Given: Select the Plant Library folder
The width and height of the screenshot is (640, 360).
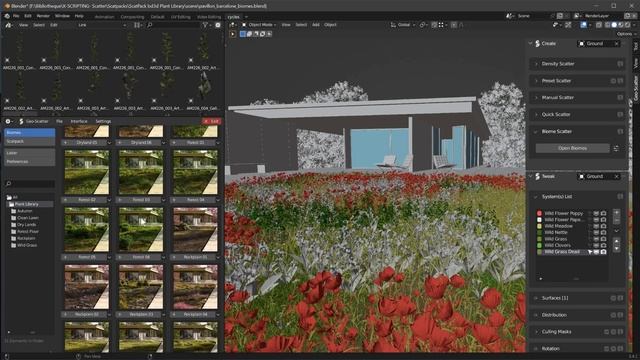Looking at the screenshot, I should (29, 204).
